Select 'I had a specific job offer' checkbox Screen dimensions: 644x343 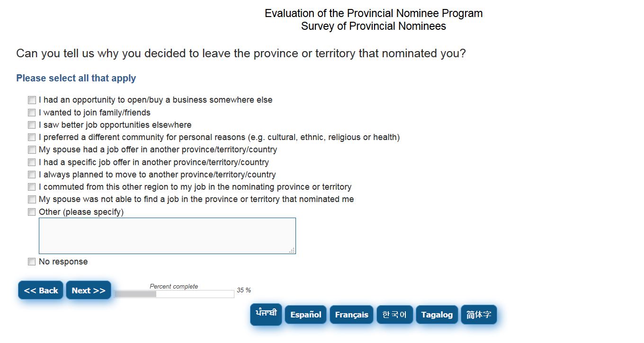[32, 162]
